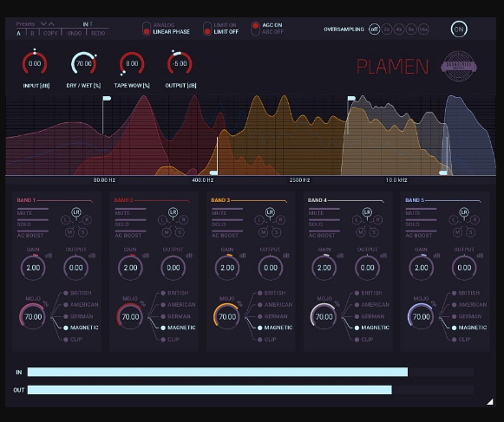Select R channel mode for Band 3
This screenshot has width=504, height=422.
[x=280, y=220]
